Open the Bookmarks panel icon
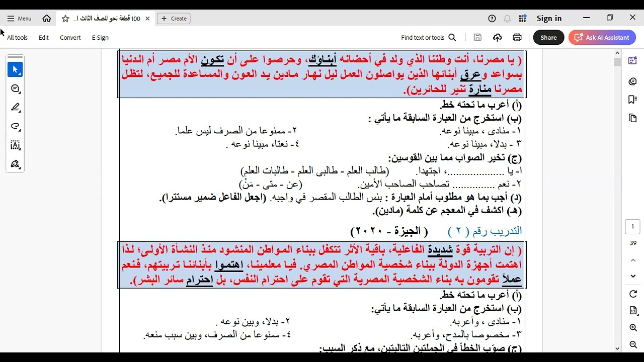The image size is (644, 362). [633, 100]
